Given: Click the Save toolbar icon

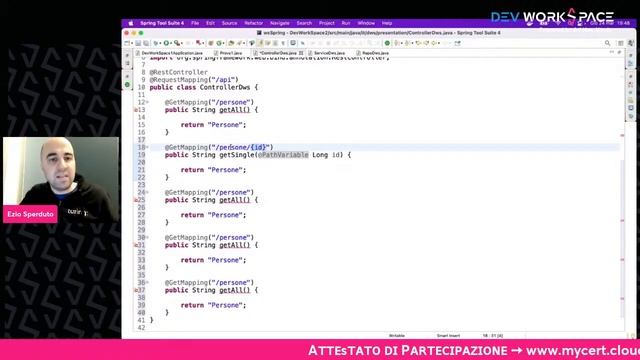Looking at the screenshot, I should 138,43.
